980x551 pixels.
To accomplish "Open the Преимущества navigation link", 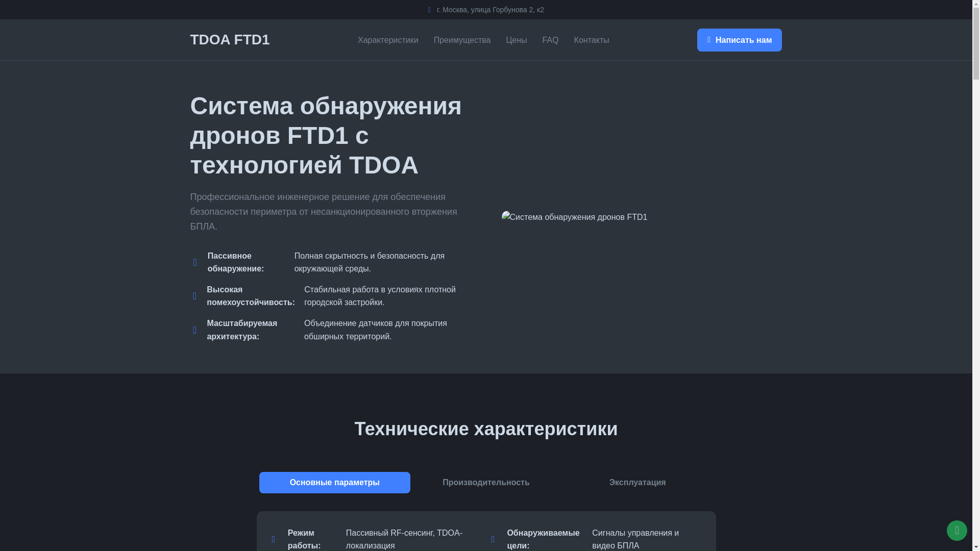I will pos(462,40).
